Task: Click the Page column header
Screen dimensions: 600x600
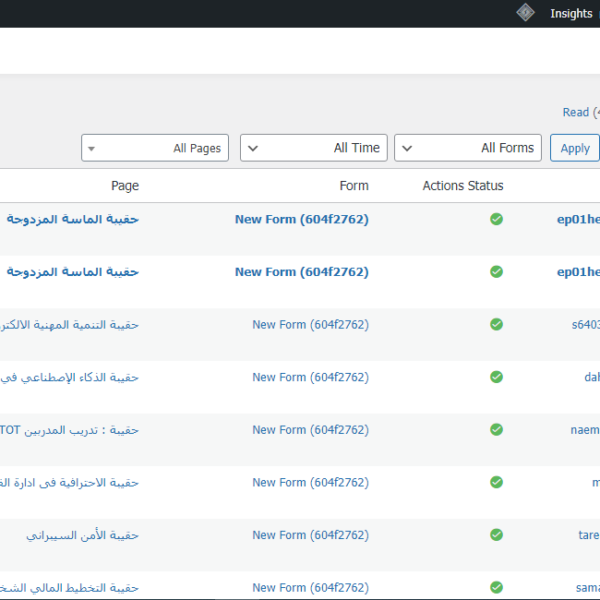Action: click(x=125, y=186)
